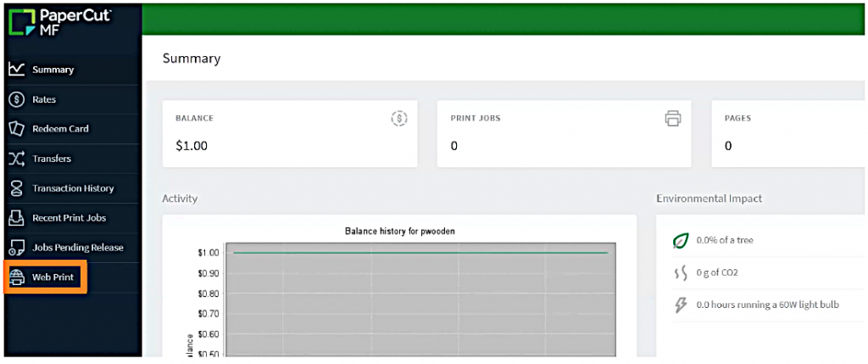The image size is (868, 364).
Task: Select the Web Print link
Action: pos(53,277)
